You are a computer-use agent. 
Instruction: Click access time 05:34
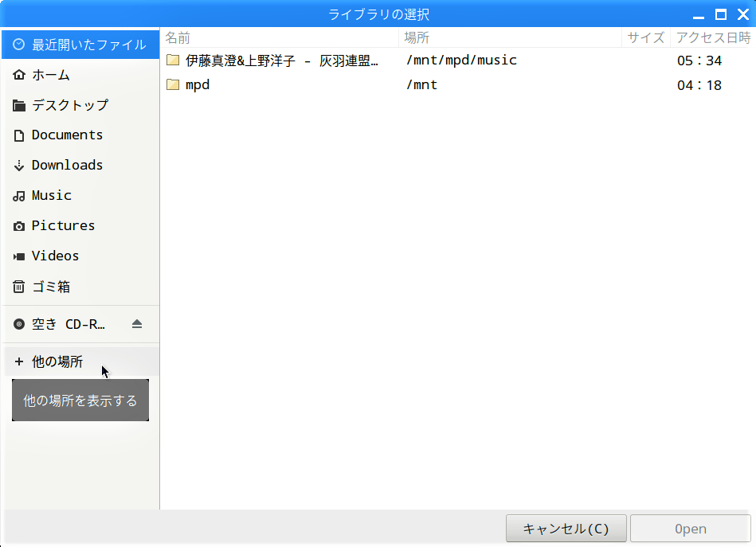699,61
